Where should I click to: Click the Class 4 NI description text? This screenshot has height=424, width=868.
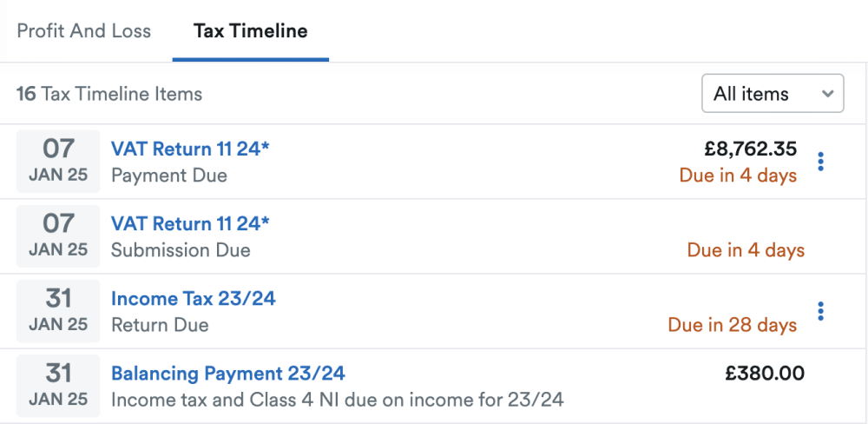(338, 400)
